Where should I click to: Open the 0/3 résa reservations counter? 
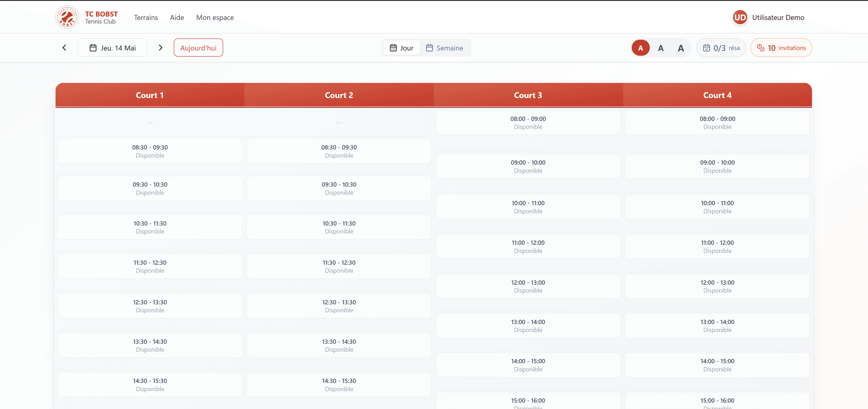tap(721, 48)
